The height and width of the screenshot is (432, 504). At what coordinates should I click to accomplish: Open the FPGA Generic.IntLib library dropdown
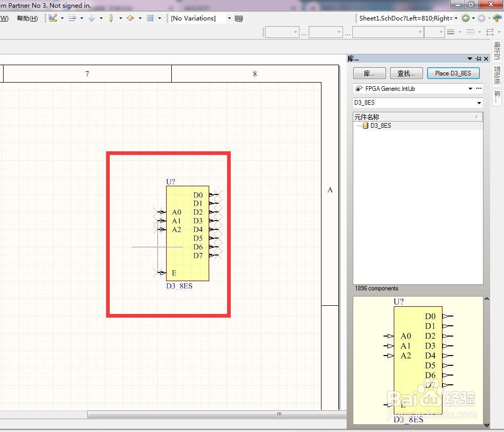pyautogui.click(x=470, y=88)
